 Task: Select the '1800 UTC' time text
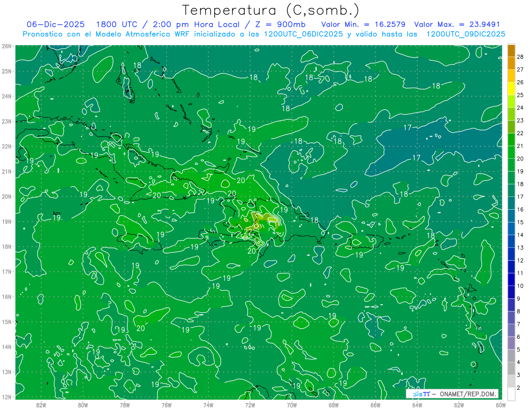click(x=117, y=24)
